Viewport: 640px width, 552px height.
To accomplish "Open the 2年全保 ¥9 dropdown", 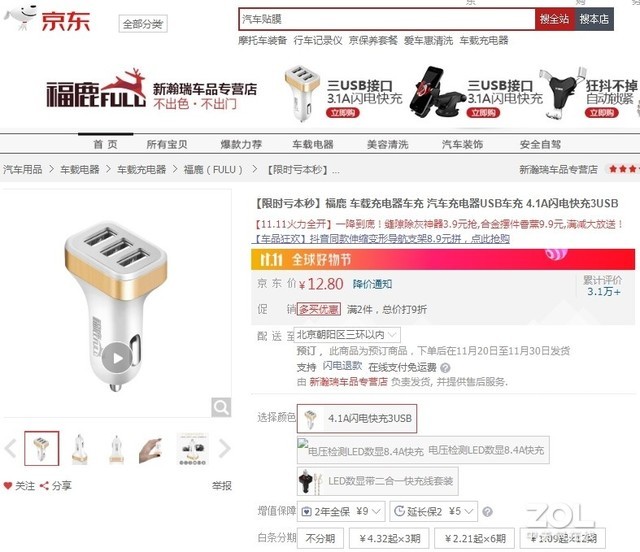I will pos(341,511).
